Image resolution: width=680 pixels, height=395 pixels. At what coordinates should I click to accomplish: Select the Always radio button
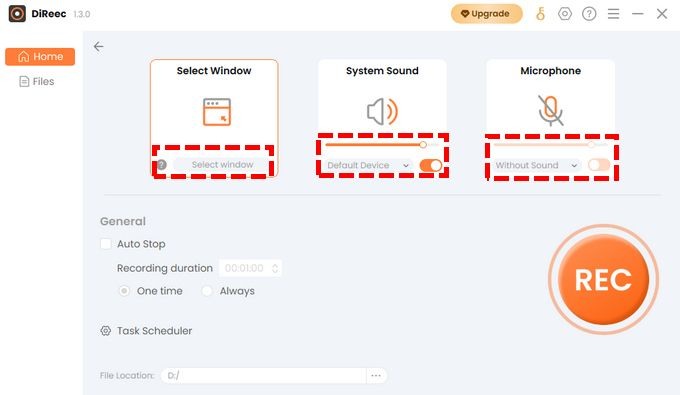tap(207, 291)
